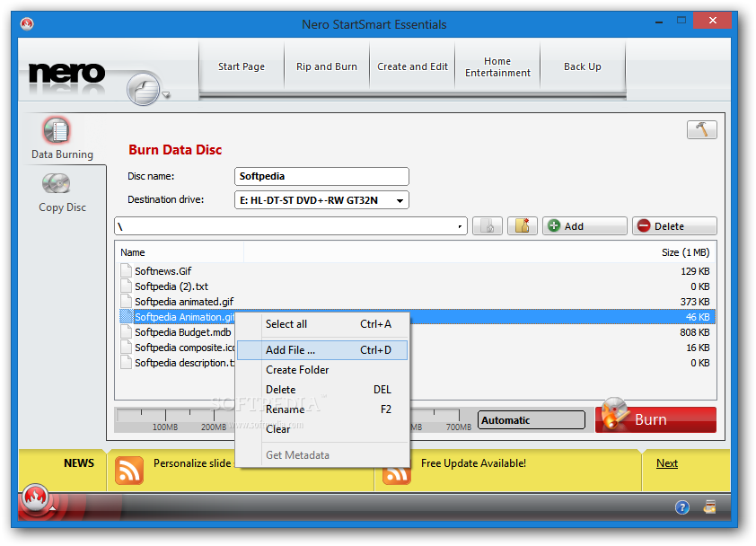The image size is (756, 546).
Task: Click the Delete button above the file list
Action: point(674,225)
